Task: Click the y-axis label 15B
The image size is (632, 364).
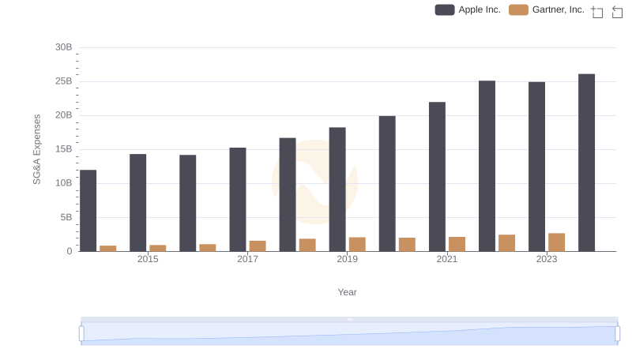Action: [64, 149]
